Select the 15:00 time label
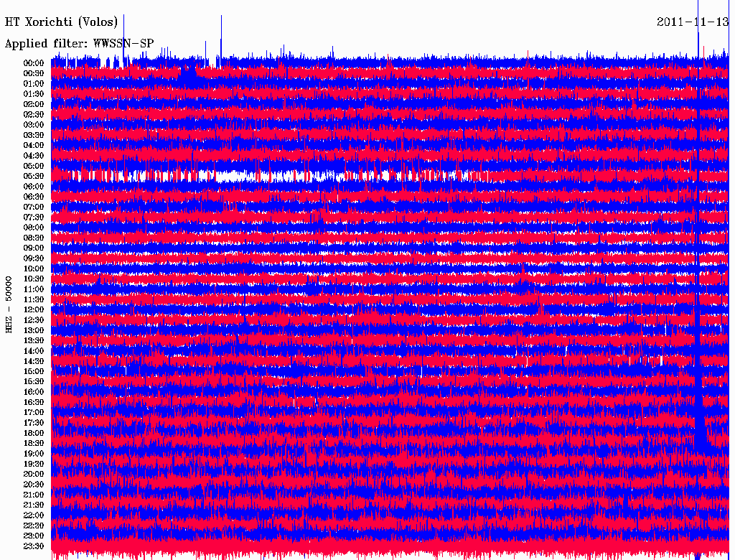This screenshot has width=735, height=560. tap(34, 371)
